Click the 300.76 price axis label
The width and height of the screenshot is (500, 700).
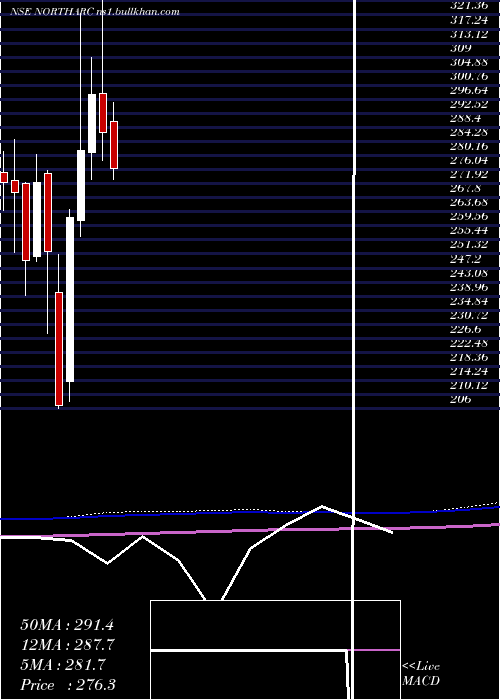[469, 76]
